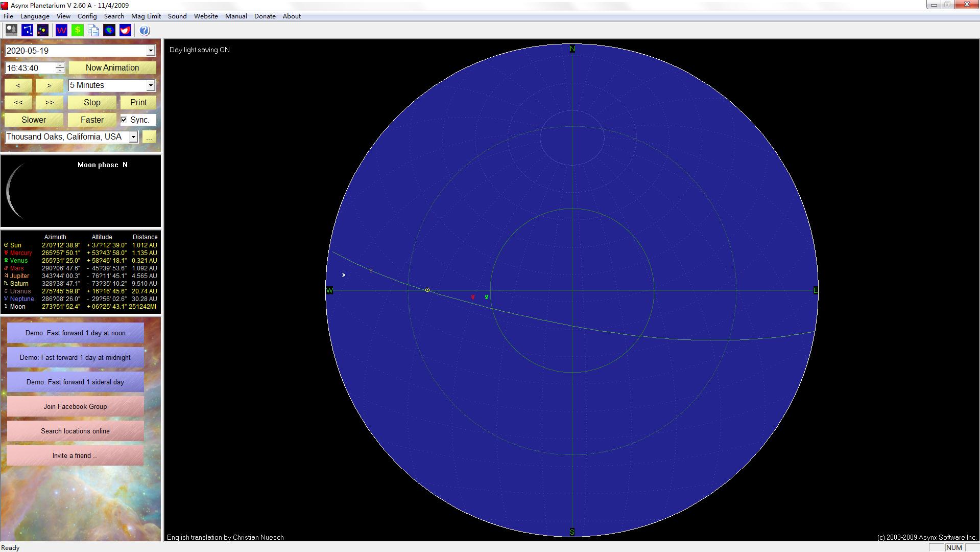Image resolution: width=980 pixels, height=552 pixels.
Task: Open the Donate menu
Action: click(x=265, y=16)
